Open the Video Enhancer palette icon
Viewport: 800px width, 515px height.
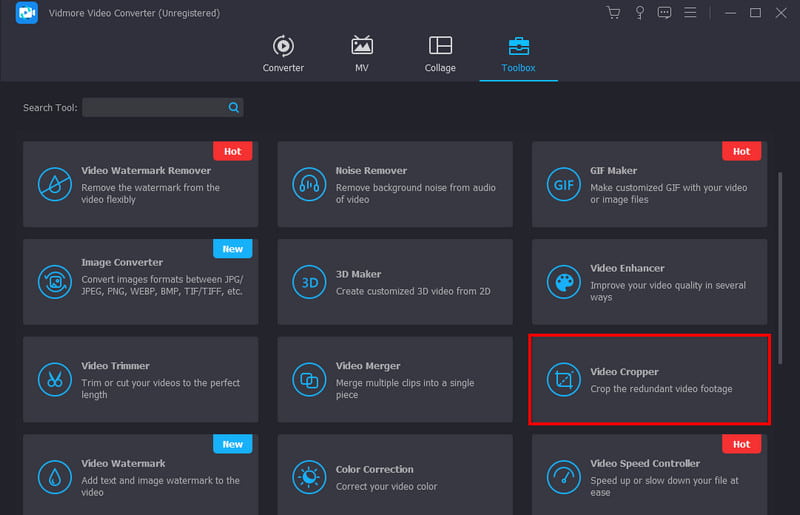tap(562, 281)
